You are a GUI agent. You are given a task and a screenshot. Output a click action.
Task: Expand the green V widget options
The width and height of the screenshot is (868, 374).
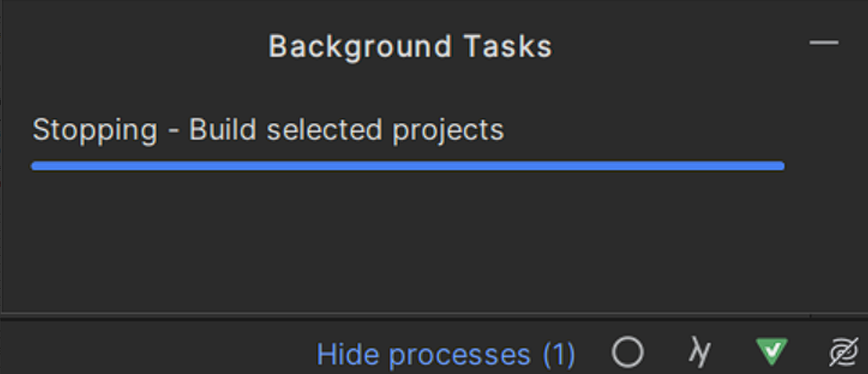coord(771,351)
